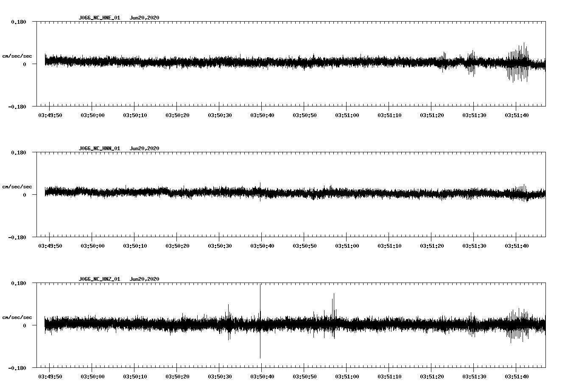Select the Jun20,2020 date above HNE plot
The width and height of the screenshot is (576, 392).
tap(145, 18)
